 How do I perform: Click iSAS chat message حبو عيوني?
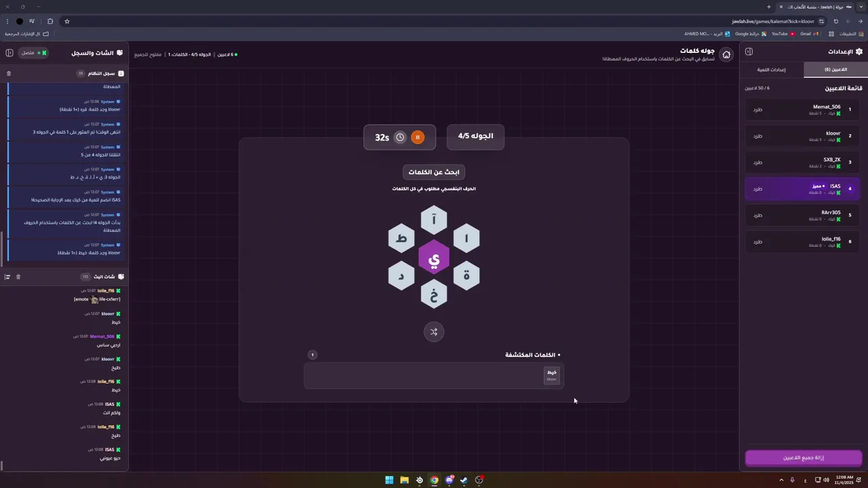click(x=110, y=458)
